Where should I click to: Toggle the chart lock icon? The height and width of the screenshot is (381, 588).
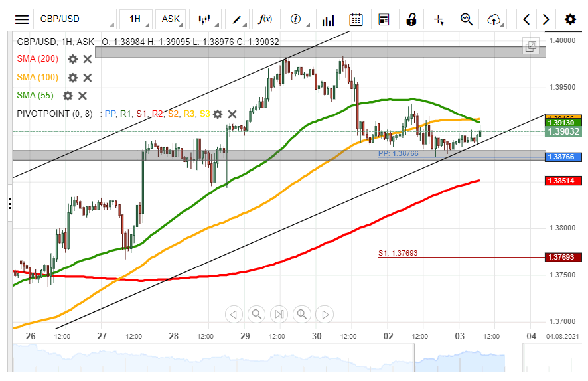coord(411,19)
